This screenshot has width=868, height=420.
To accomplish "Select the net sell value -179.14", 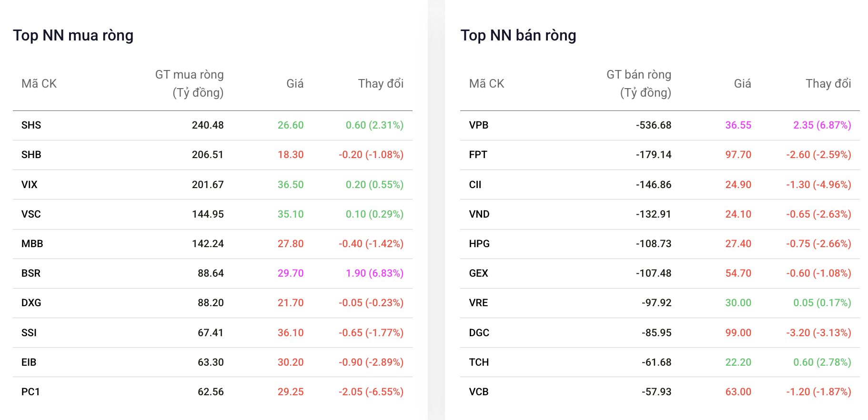I will coord(653,155).
